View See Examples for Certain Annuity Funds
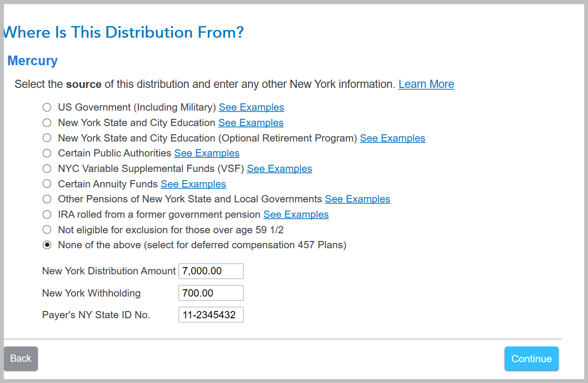 [x=193, y=184]
